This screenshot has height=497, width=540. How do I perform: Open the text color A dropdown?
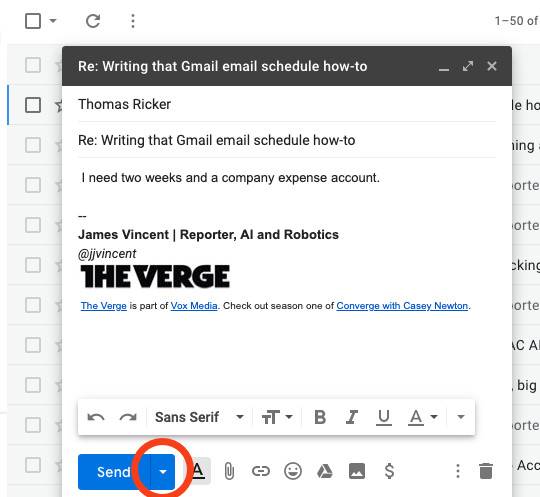[x=423, y=417]
